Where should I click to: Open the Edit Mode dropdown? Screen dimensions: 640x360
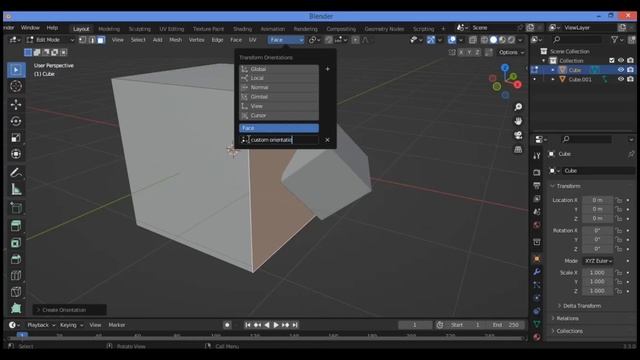[x=50, y=40]
